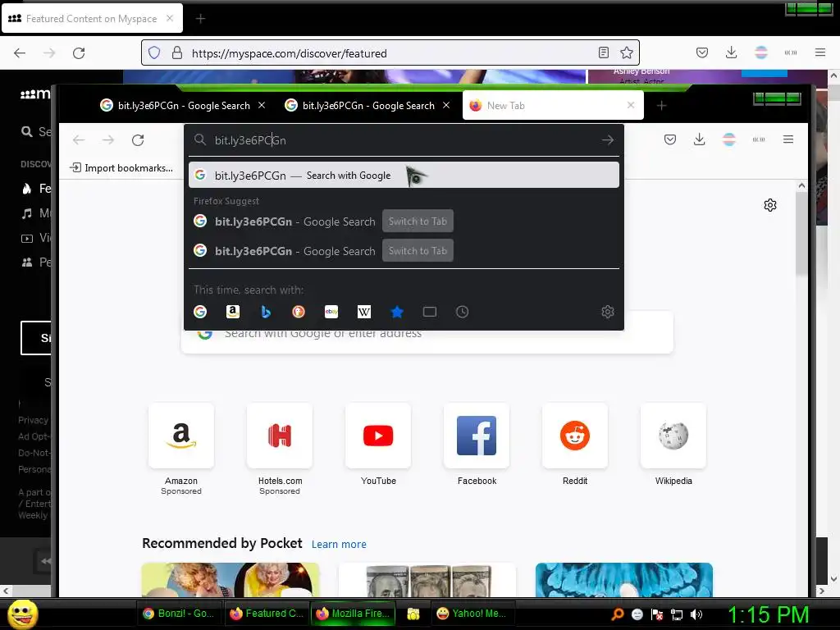Image resolution: width=840 pixels, height=630 pixels.
Task: Click inner window vertical scrollbar
Action: tap(801, 234)
